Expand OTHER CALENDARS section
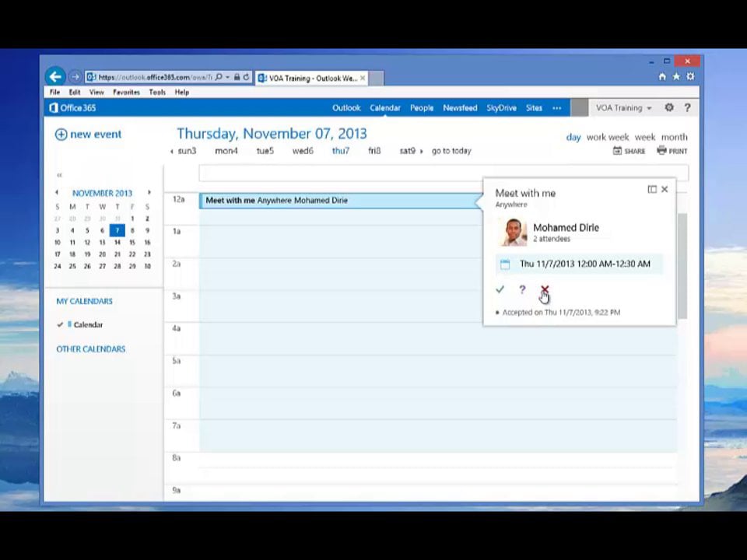Image resolution: width=747 pixels, height=560 pixels. [x=91, y=349]
